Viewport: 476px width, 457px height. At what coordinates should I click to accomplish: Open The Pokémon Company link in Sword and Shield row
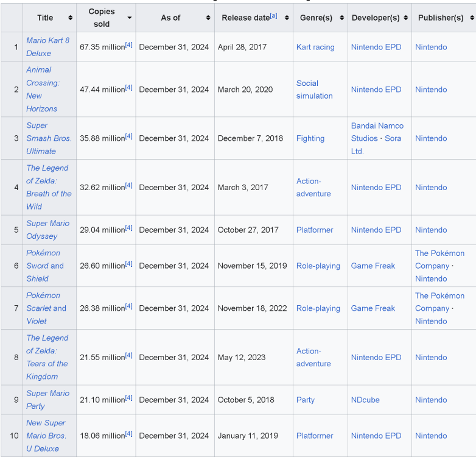439,260
